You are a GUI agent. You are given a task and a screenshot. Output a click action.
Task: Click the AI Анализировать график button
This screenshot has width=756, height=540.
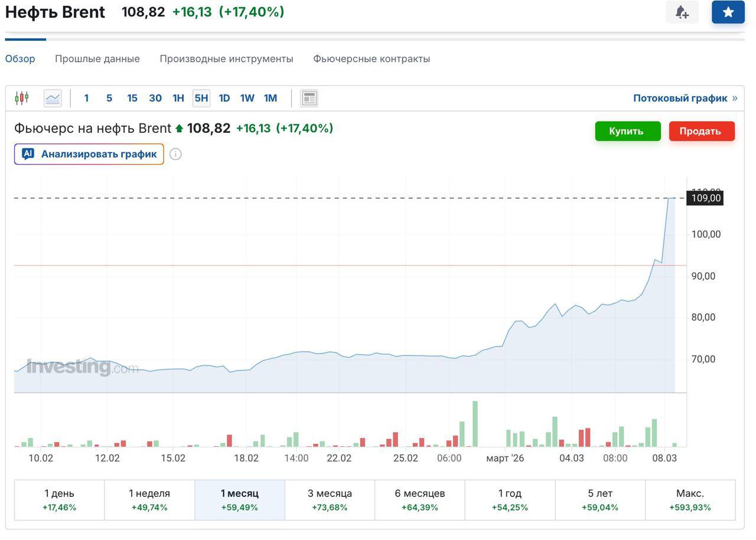(89, 154)
